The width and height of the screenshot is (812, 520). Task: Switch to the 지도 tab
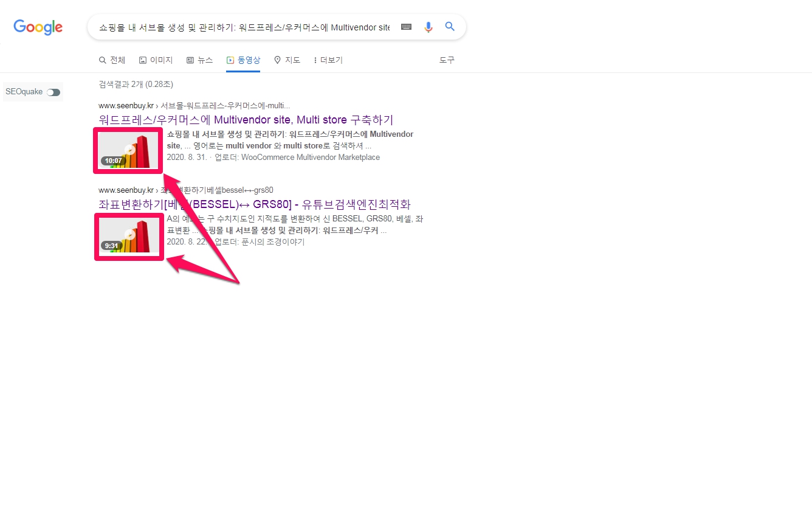[x=287, y=60]
